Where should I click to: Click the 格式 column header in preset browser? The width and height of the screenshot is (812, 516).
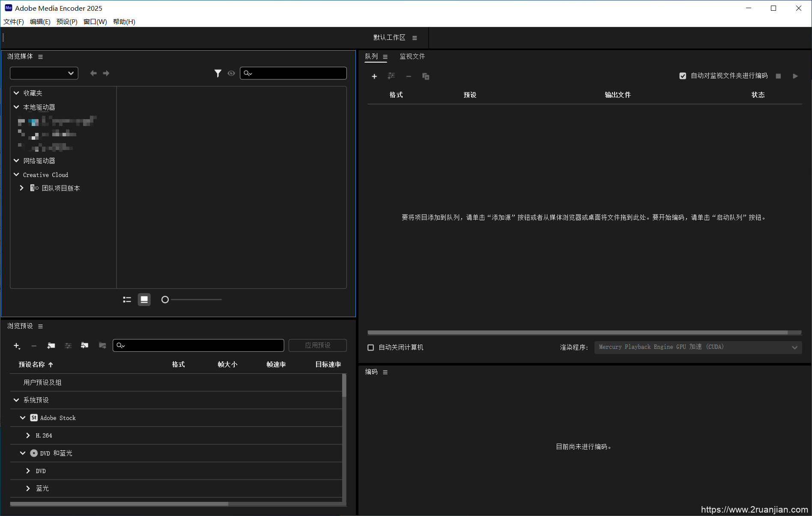click(x=179, y=365)
